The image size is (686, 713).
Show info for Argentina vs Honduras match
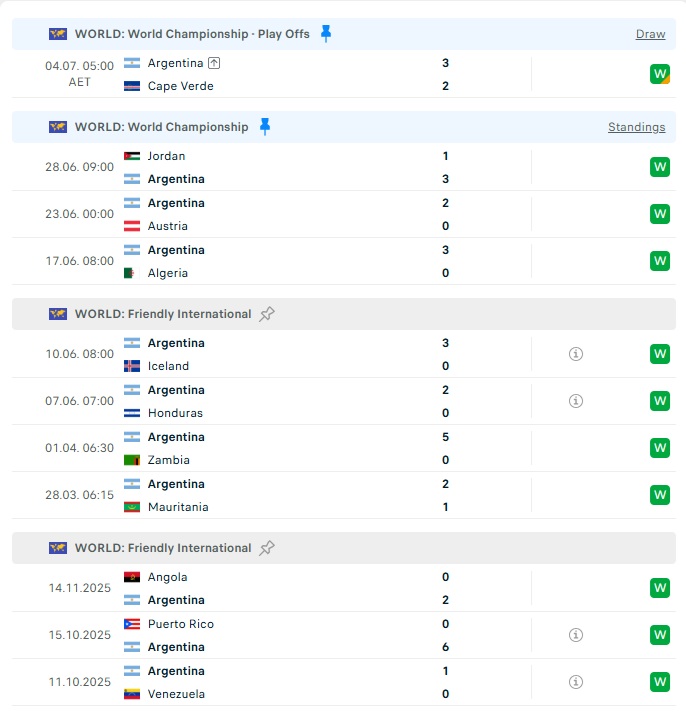tap(576, 401)
